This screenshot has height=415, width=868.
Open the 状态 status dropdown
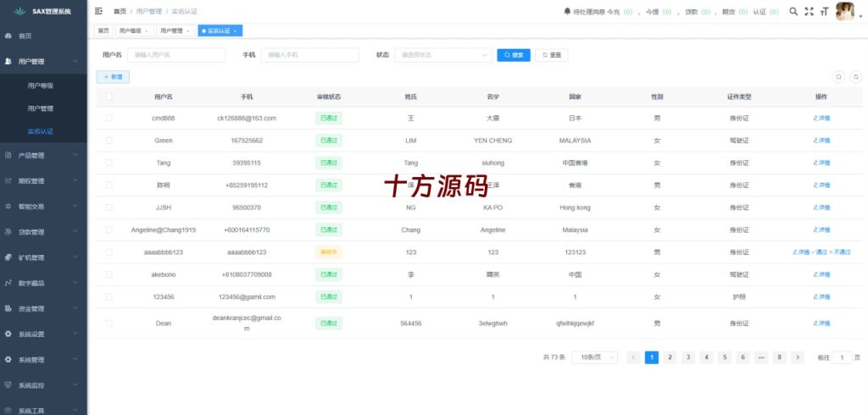443,55
